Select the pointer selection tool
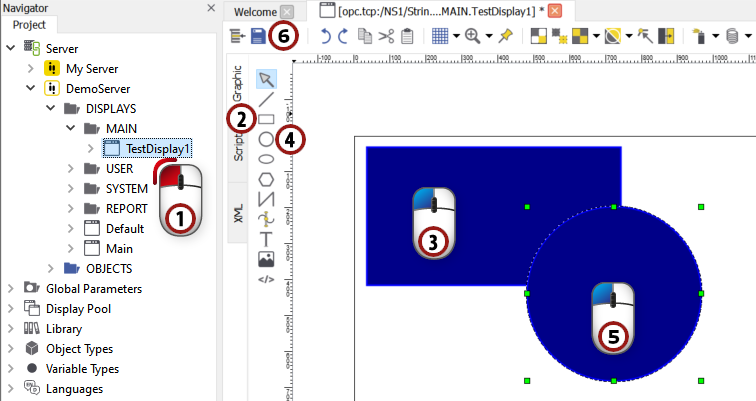This screenshot has width=756, height=401. 266,80
